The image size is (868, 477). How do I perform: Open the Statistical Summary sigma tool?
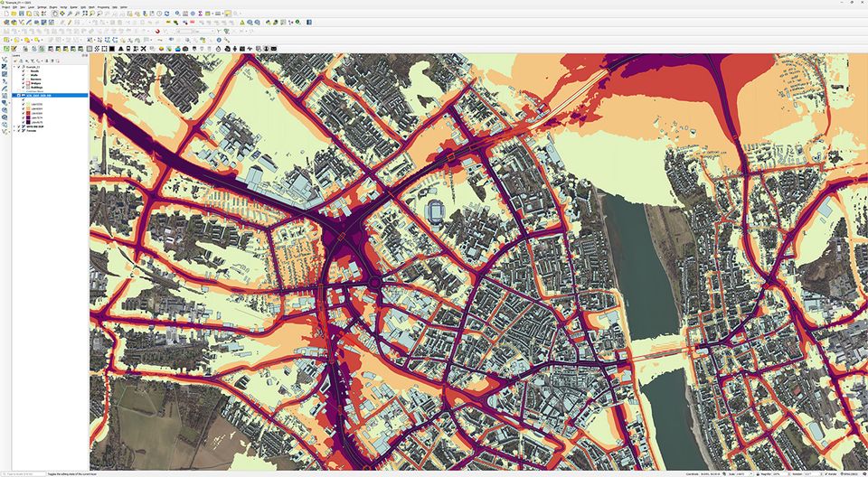tap(200, 14)
